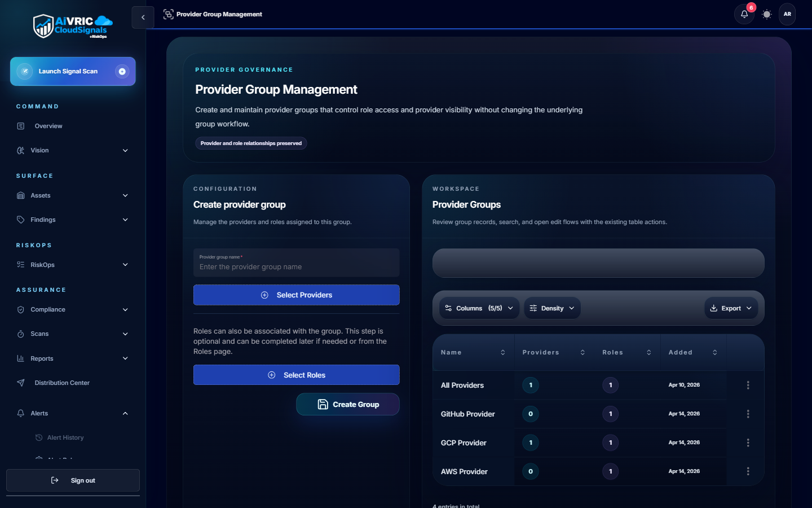
Task: Open Alert History
Action: pos(65,437)
